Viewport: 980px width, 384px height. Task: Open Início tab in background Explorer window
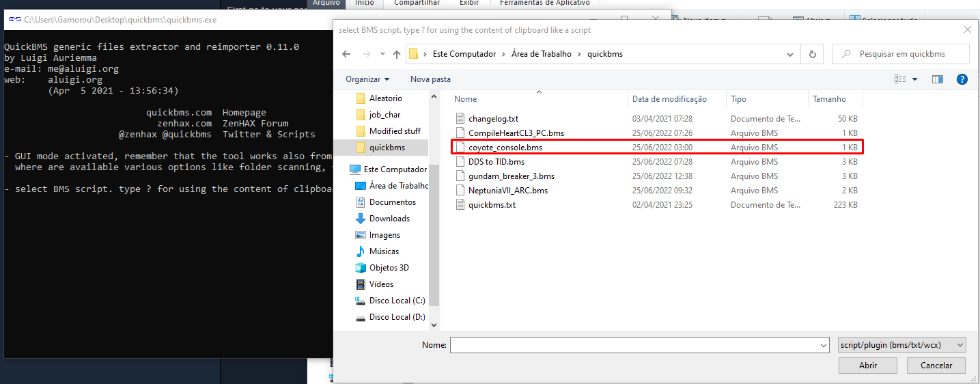pos(365,3)
